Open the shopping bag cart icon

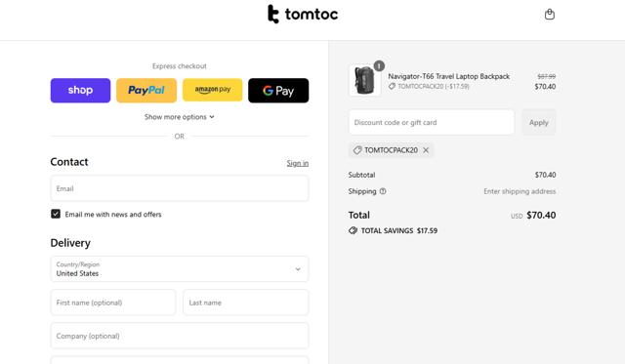549,15
